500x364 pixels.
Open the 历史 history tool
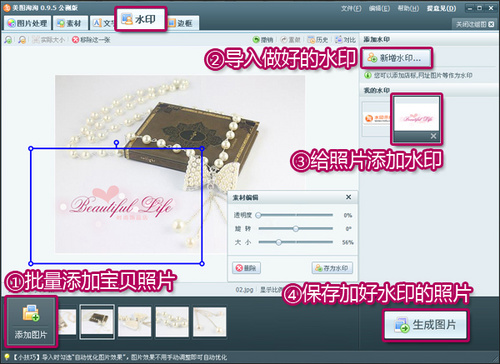click(318, 40)
